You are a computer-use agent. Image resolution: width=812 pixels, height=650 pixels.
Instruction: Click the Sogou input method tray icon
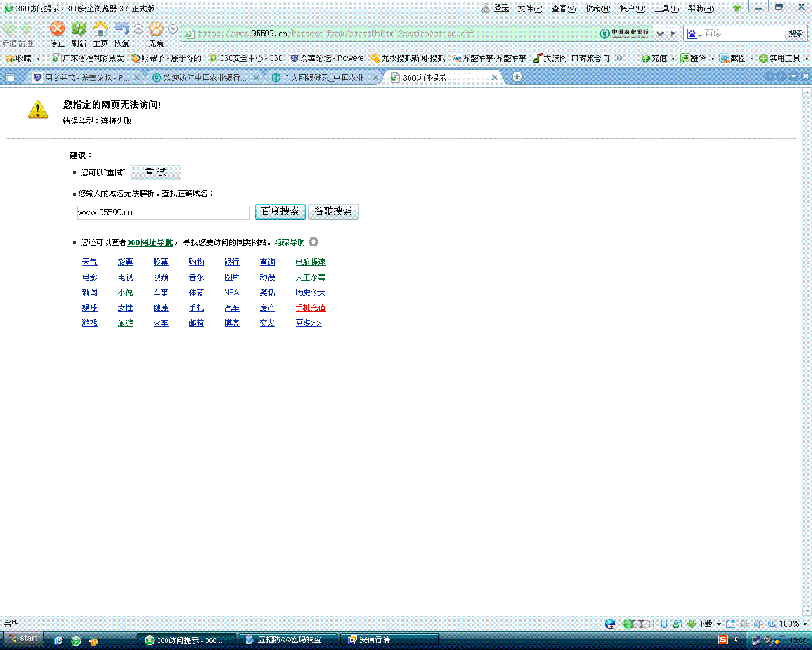[x=723, y=640]
